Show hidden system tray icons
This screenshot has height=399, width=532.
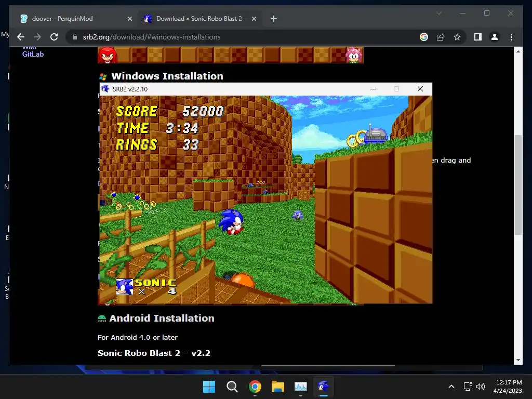(451, 387)
